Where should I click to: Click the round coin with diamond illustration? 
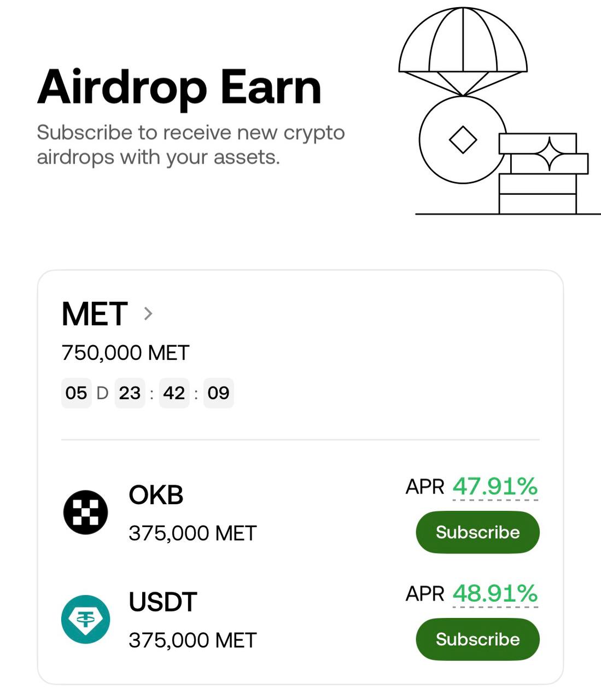coord(462,140)
